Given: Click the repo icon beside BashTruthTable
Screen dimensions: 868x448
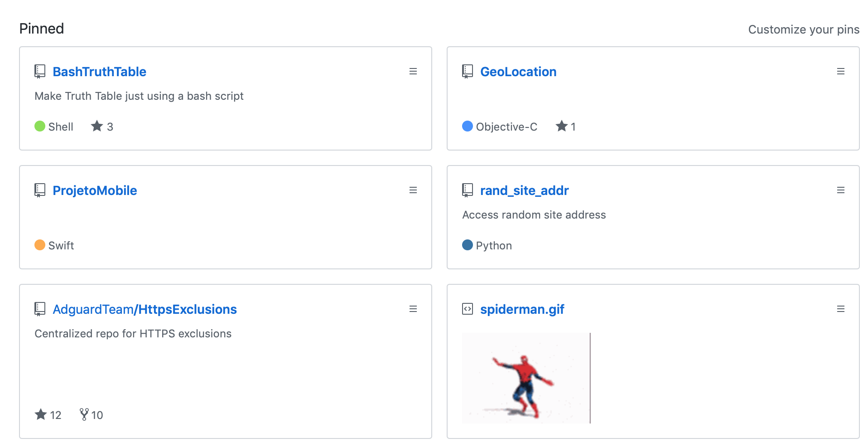Looking at the screenshot, I should 40,72.
